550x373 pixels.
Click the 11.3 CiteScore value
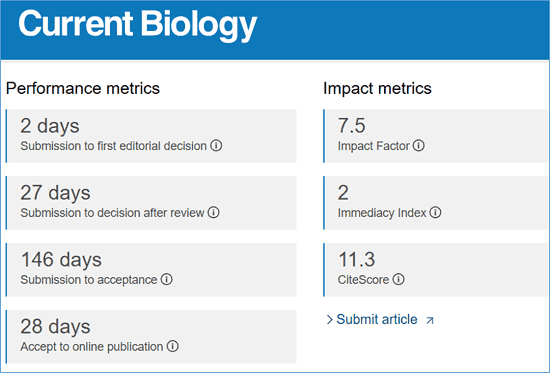357,259
